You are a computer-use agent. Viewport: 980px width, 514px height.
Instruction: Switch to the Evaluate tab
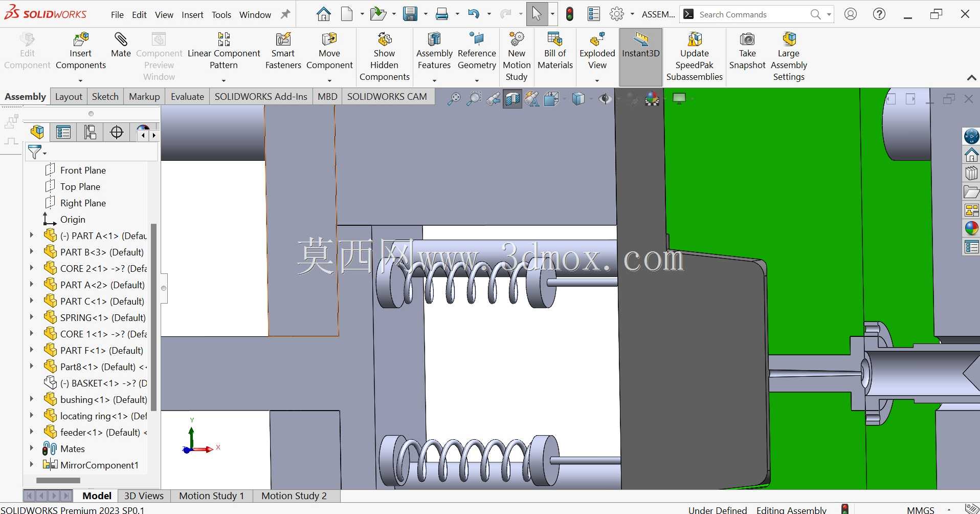click(x=187, y=97)
